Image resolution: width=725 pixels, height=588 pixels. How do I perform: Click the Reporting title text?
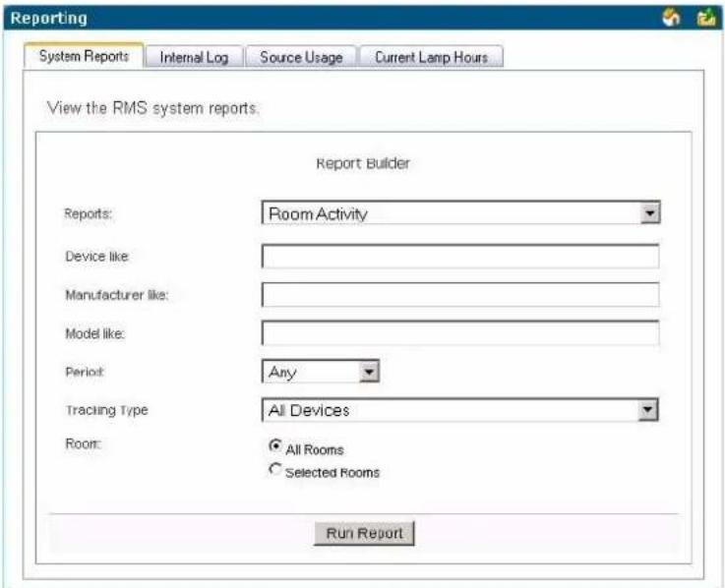click(x=48, y=18)
